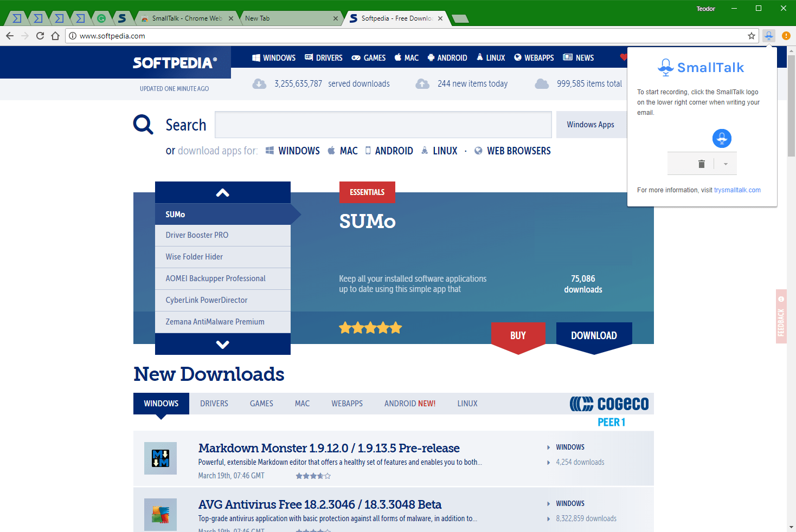
Task: Click the search magnifier icon
Action: point(144,125)
